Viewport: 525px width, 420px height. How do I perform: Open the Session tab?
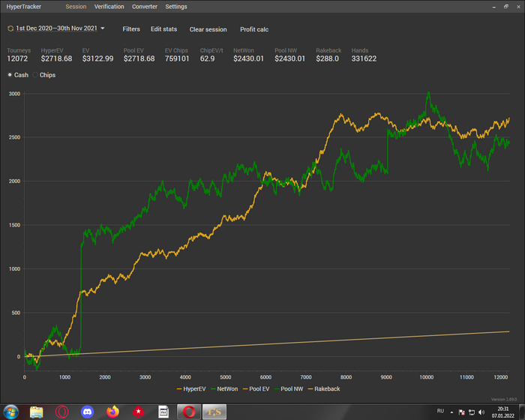(x=76, y=7)
